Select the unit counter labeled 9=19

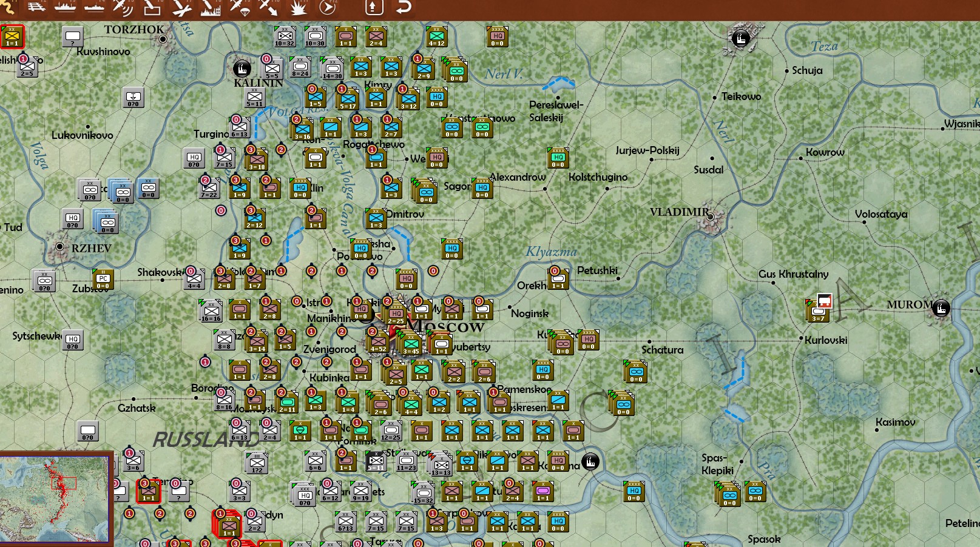pos(361,492)
